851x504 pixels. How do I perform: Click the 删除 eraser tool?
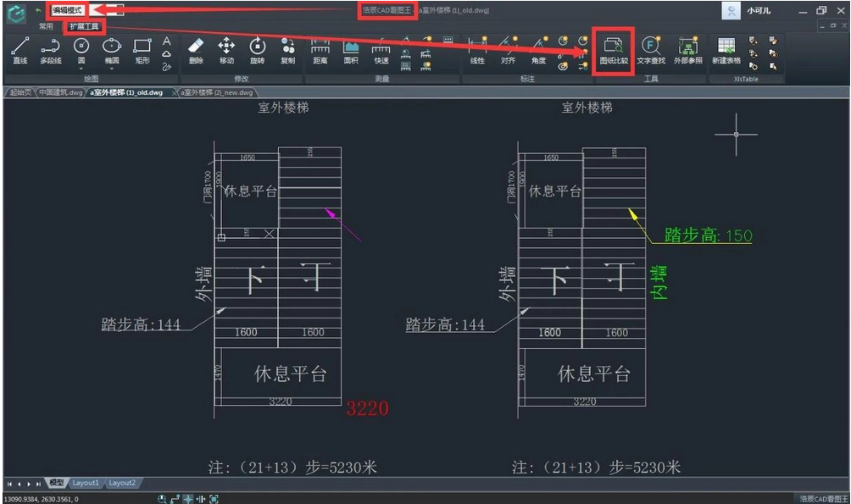click(196, 51)
